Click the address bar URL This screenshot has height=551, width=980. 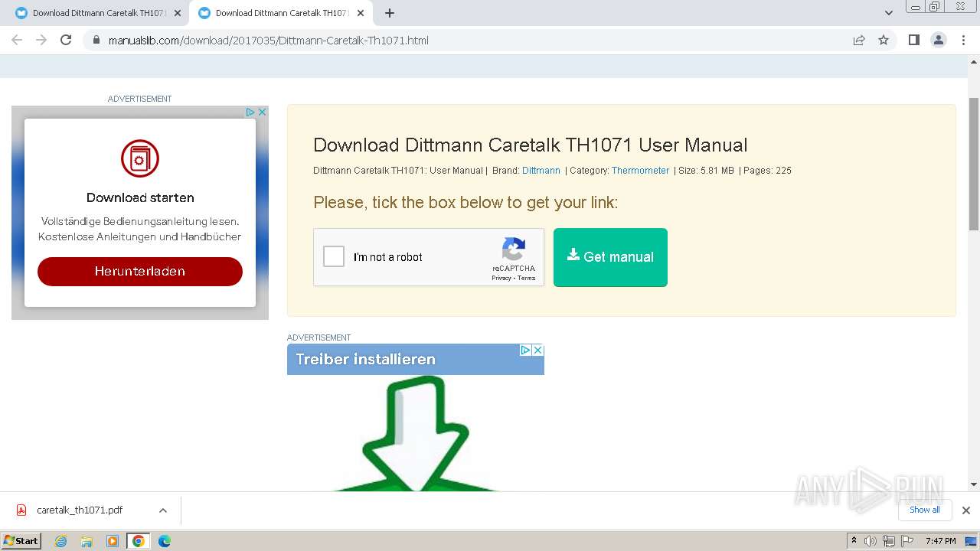pos(268,40)
